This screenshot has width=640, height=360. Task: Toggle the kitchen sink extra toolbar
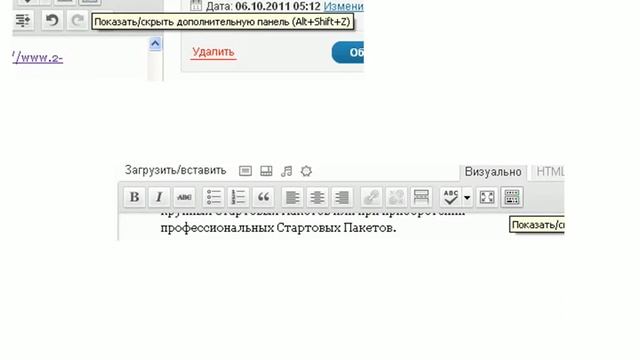click(512, 197)
